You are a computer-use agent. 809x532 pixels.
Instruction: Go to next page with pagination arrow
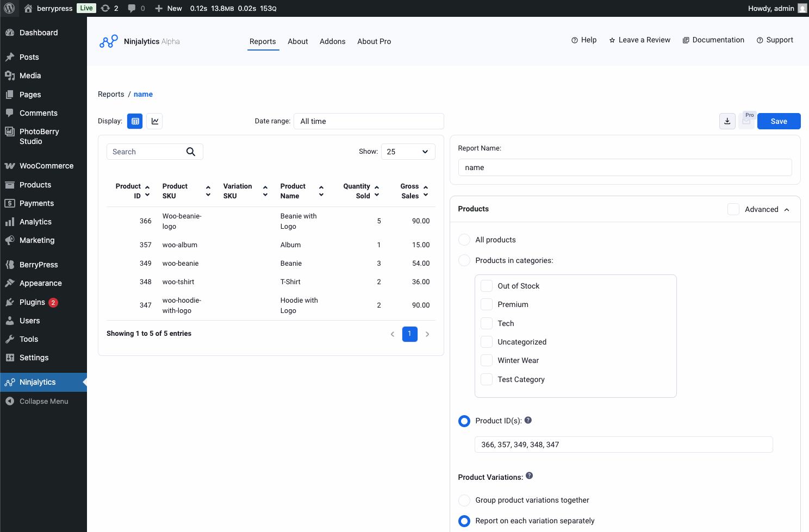click(427, 334)
